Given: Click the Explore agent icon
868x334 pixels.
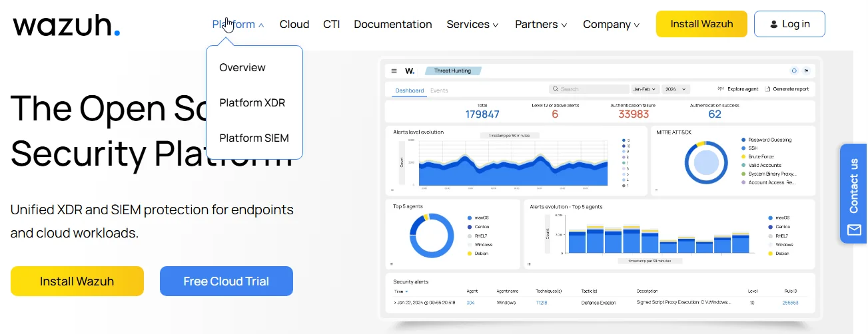Looking at the screenshot, I should [x=720, y=88].
